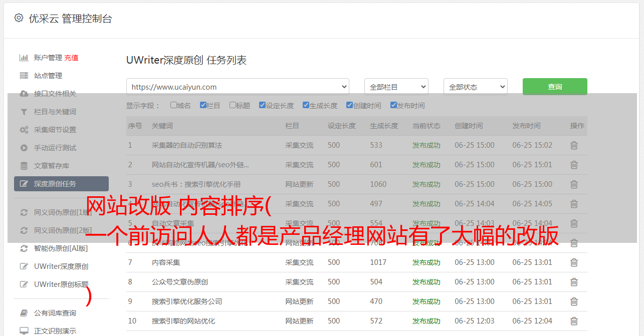The image size is (644, 336).
Task: Click trash icon for 内容采集 row
Action: click(574, 262)
